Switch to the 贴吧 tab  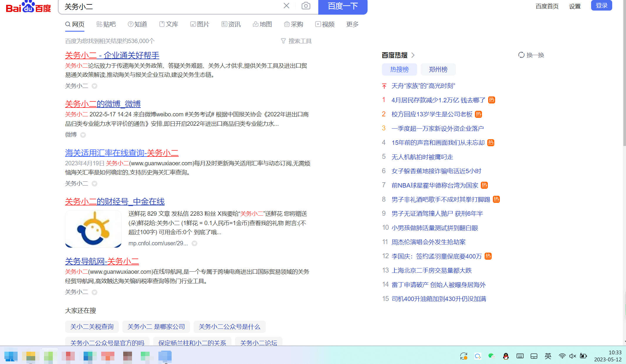[106, 24]
